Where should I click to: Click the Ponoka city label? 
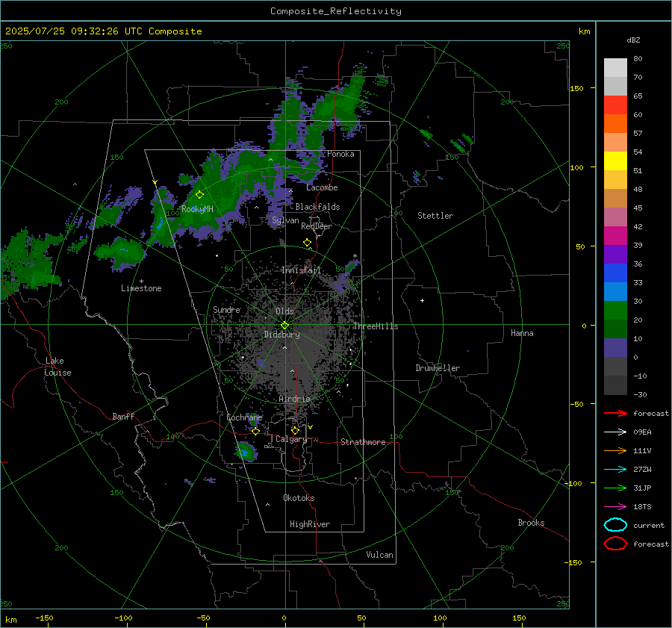coord(340,154)
